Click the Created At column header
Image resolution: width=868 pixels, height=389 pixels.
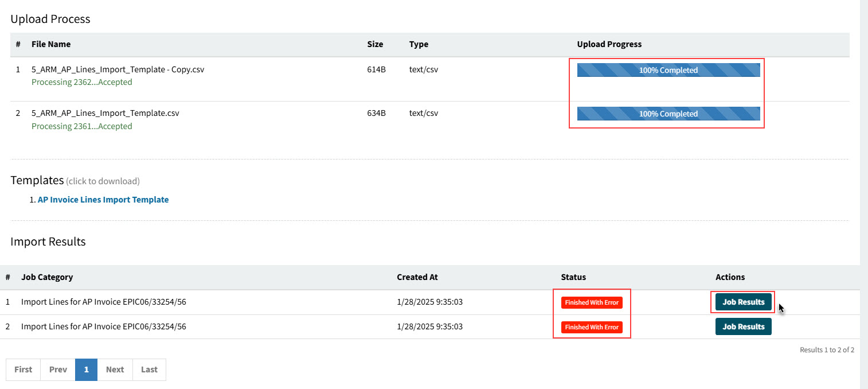point(417,277)
